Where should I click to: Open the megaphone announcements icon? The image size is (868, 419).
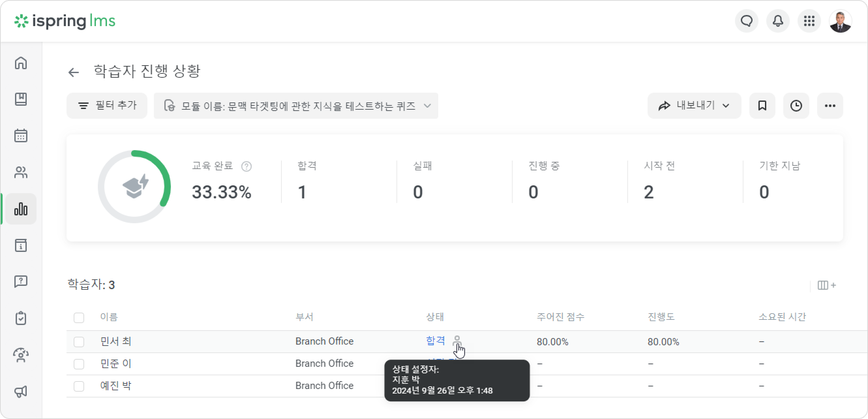coord(21,391)
